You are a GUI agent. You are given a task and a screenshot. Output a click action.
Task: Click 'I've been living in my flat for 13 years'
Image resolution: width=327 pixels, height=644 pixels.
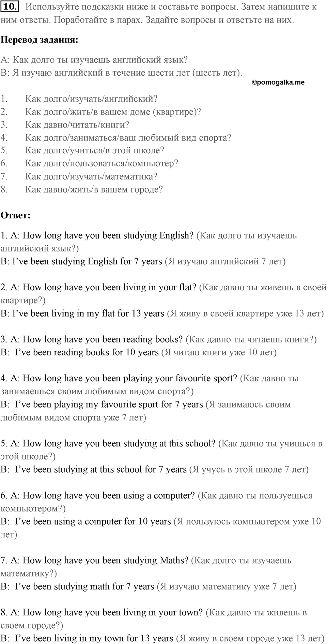coord(88,313)
